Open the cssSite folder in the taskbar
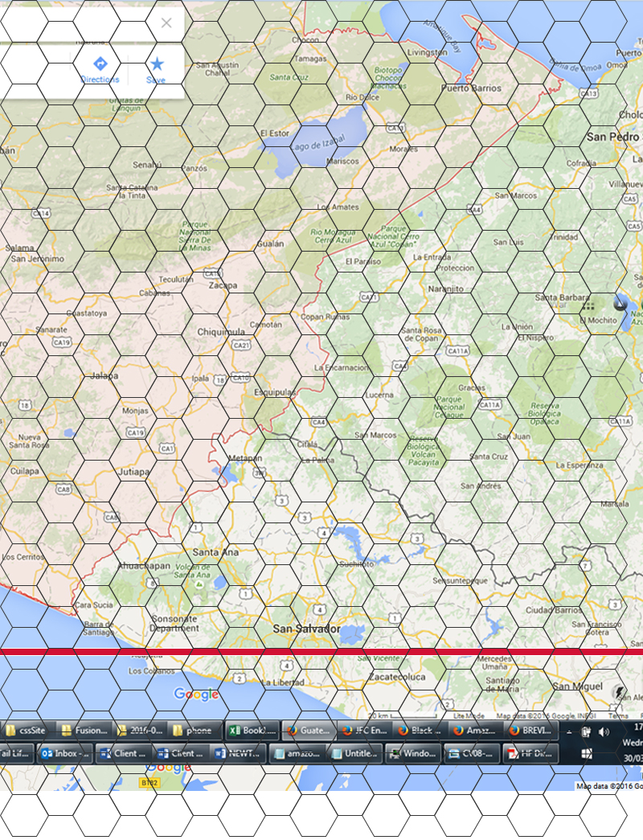The width and height of the screenshot is (643, 840). [27, 730]
